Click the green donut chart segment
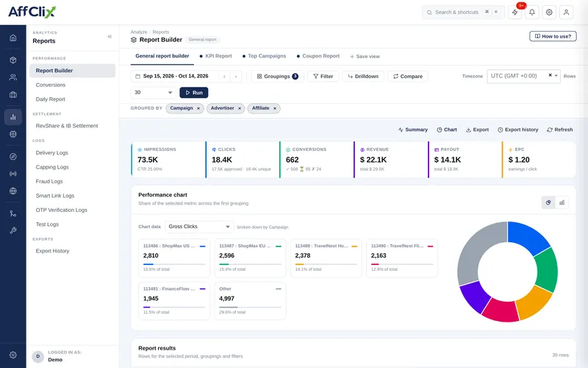 [x=547, y=269]
